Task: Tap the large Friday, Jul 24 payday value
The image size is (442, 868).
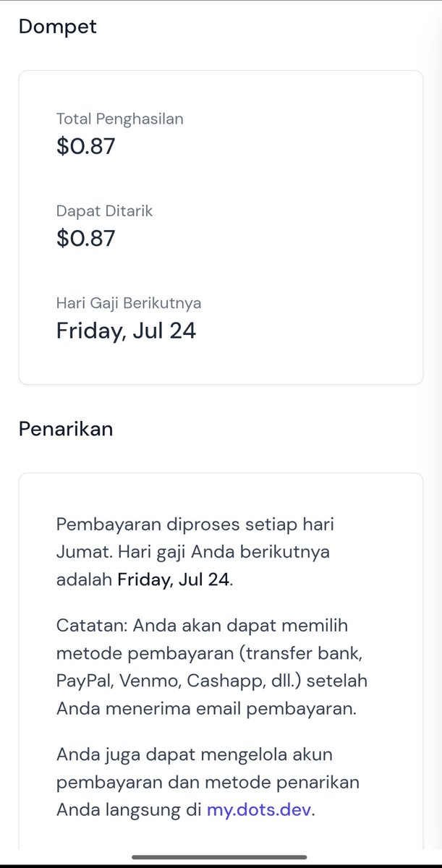Action: click(x=127, y=331)
